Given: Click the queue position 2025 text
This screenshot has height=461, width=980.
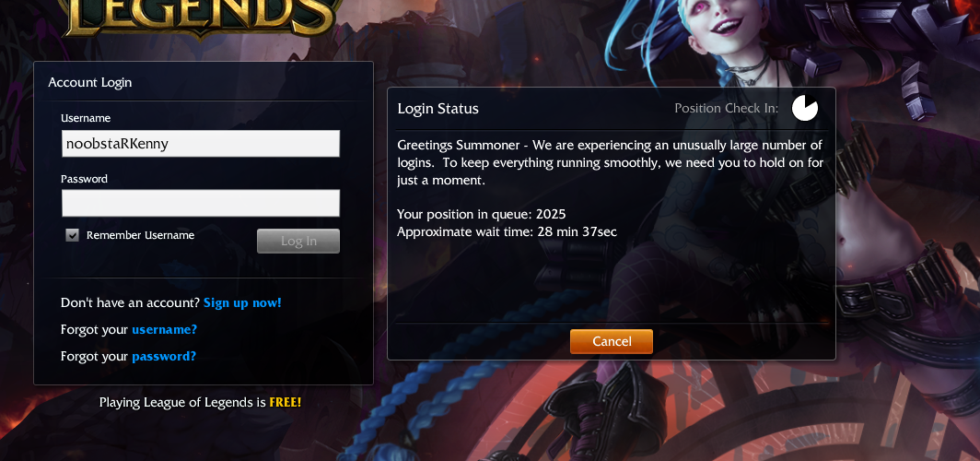Looking at the screenshot, I should pos(551,214).
